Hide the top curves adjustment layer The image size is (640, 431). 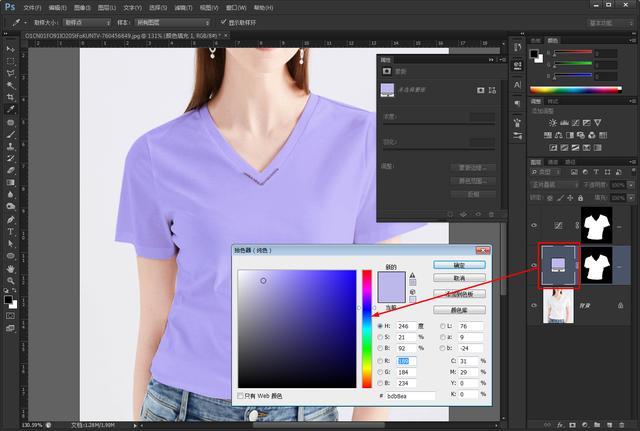534,225
